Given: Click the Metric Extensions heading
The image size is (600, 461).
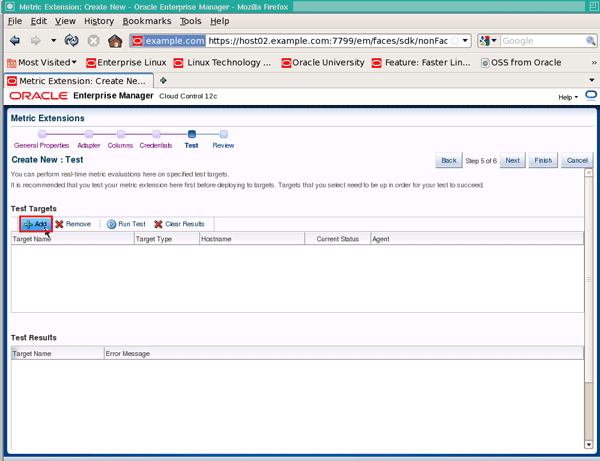Looking at the screenshot, I should [x=47, y=118].
